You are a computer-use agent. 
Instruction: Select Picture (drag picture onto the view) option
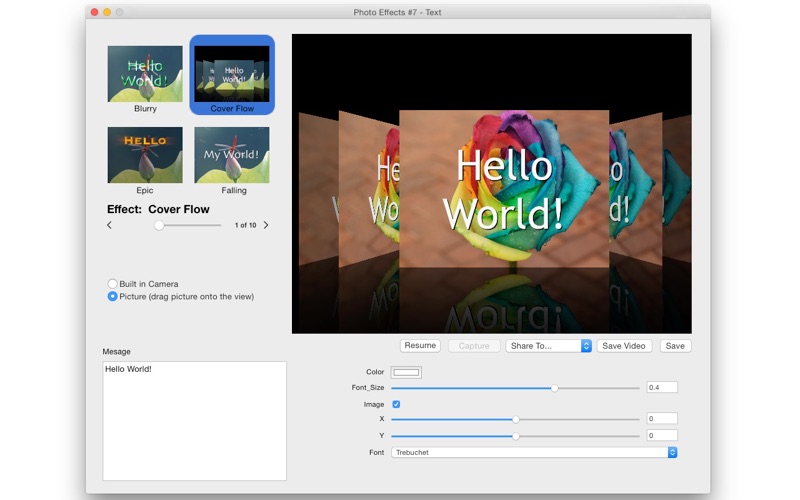tap(112, 296)
